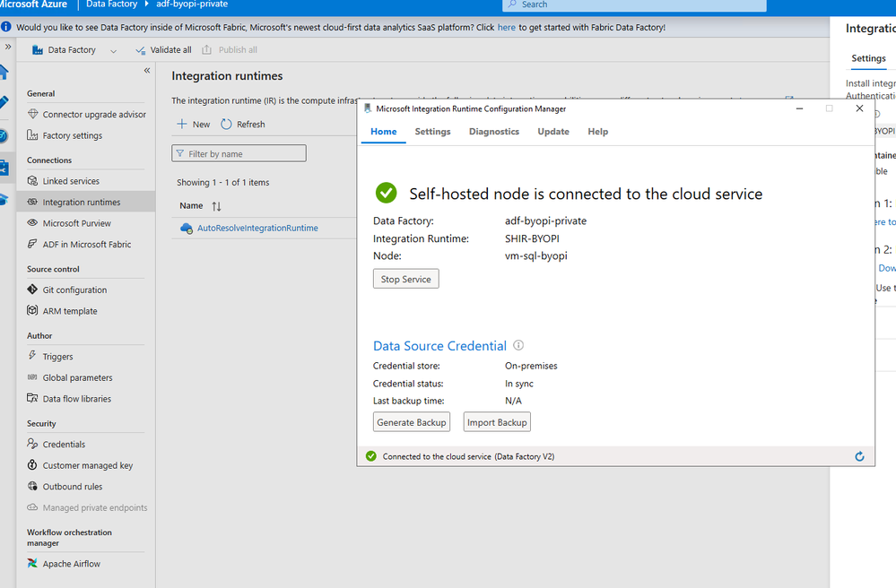Image resolution: width=896 pixels, height=588 pixels.
Task: Open the Settings tab in Configuration Manager
Action: 432,132
